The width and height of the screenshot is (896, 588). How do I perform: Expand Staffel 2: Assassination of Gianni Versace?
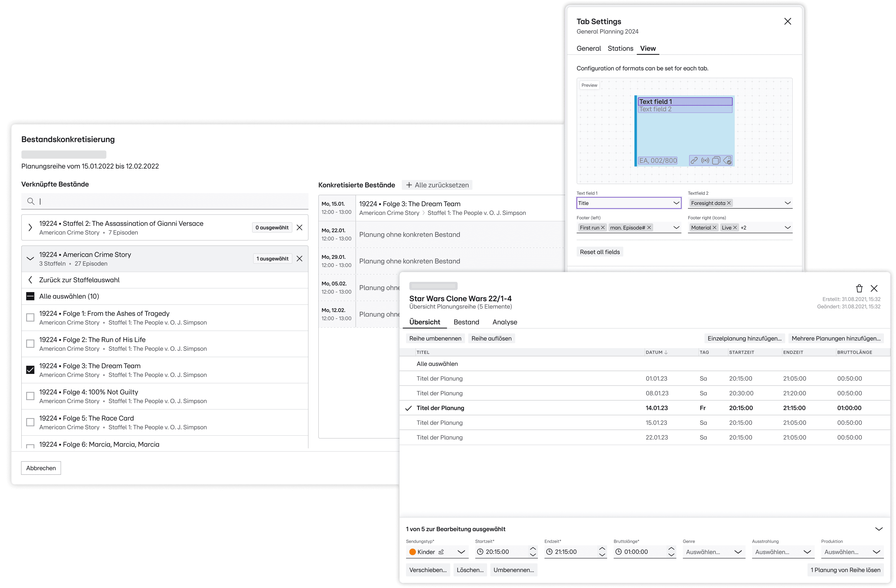[x=30, y=227]
